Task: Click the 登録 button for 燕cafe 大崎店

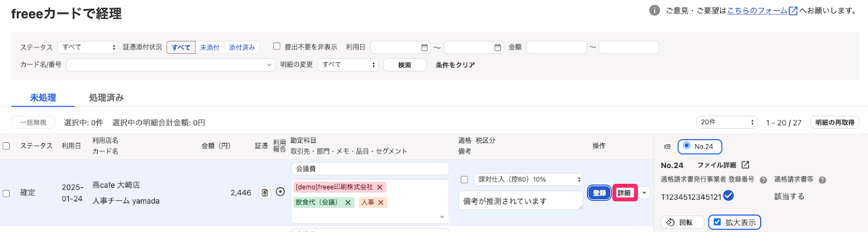Action: (600, 193)
